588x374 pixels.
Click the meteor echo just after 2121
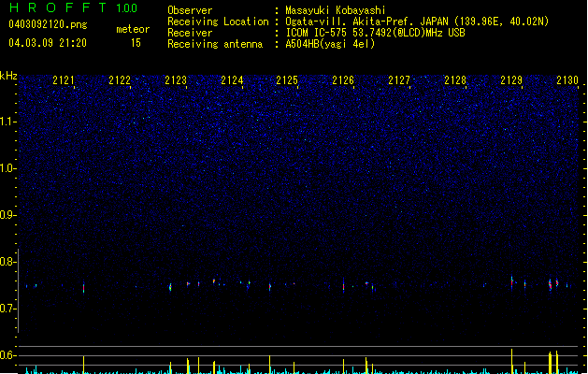[83, 287]
